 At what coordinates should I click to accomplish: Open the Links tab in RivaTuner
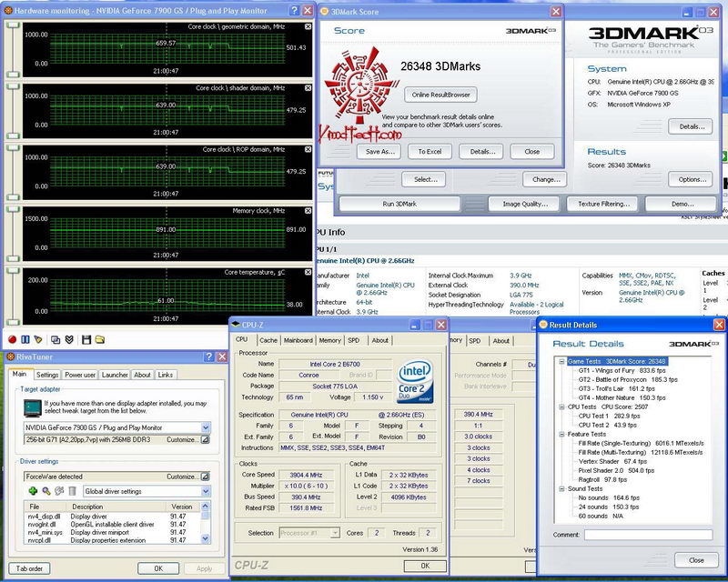[x=166, y=375]
